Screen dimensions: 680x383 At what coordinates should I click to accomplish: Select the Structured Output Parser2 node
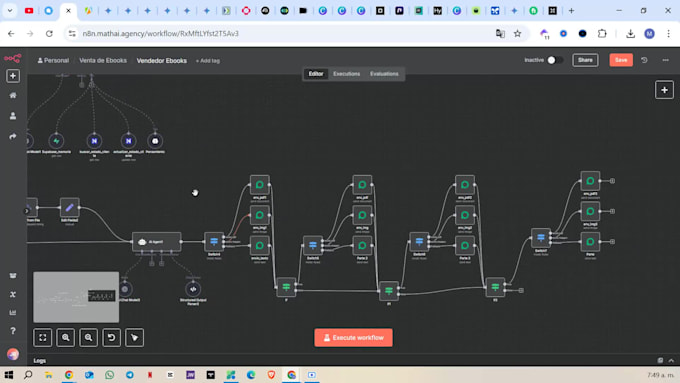coord(193,289)
